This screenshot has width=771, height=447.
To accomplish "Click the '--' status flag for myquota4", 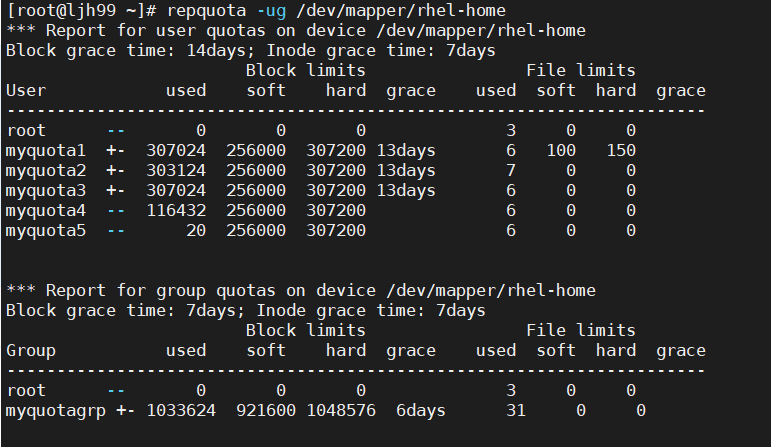I will click(x=116, y=210).
